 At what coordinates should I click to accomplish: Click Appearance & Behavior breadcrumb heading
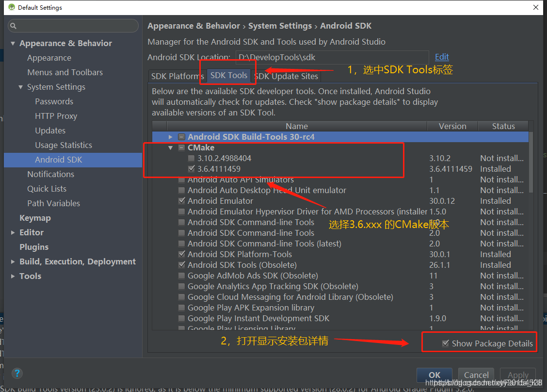193,26
